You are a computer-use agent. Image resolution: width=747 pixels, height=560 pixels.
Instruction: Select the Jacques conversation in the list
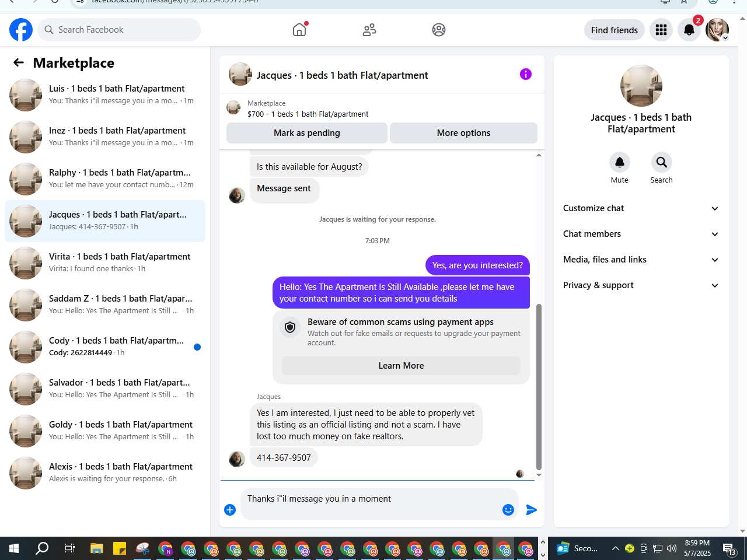click(105, 221)
